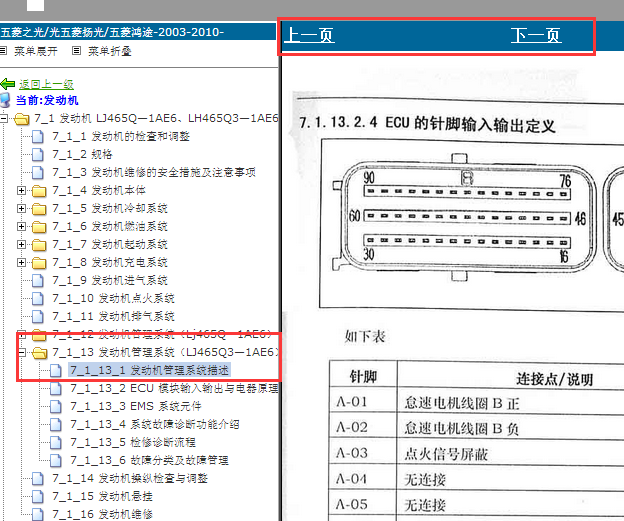624x521 pixels.
Task: Click the 菜单展开 list icon
Action: [3, 51]
